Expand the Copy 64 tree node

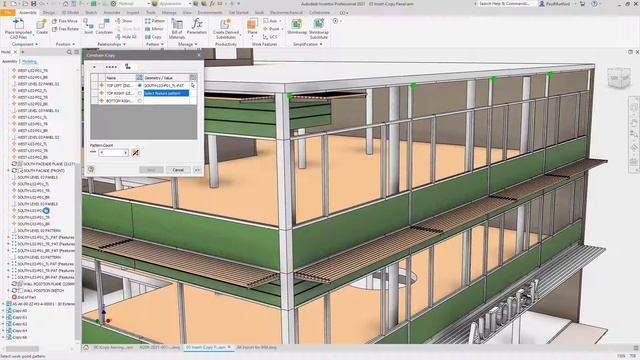pos(3,331)
